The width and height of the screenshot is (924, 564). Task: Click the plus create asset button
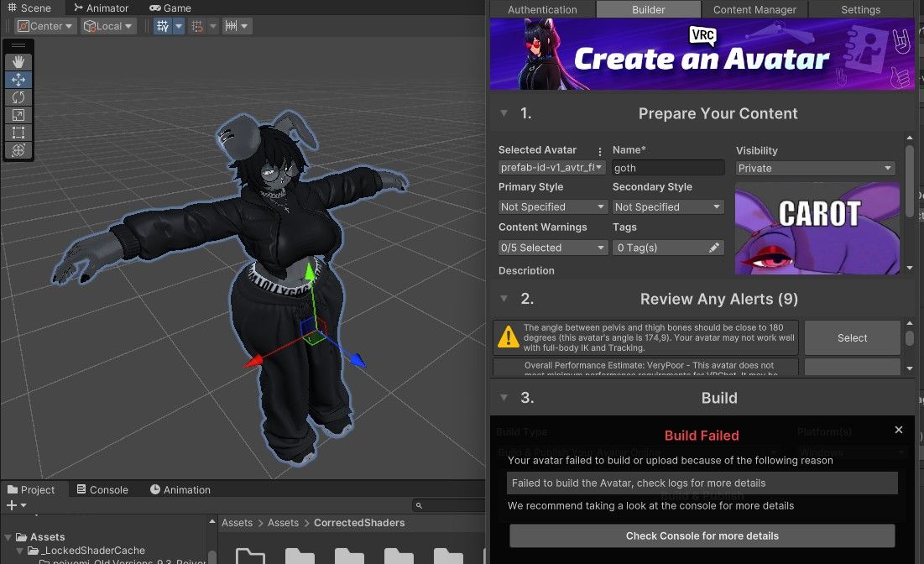tap(12, 505)
